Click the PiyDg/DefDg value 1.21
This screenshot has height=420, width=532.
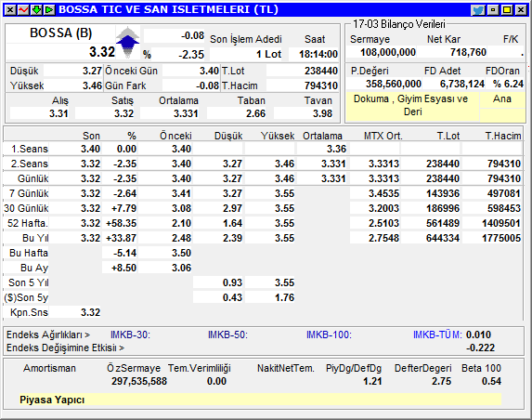click(x=372, y=381)
